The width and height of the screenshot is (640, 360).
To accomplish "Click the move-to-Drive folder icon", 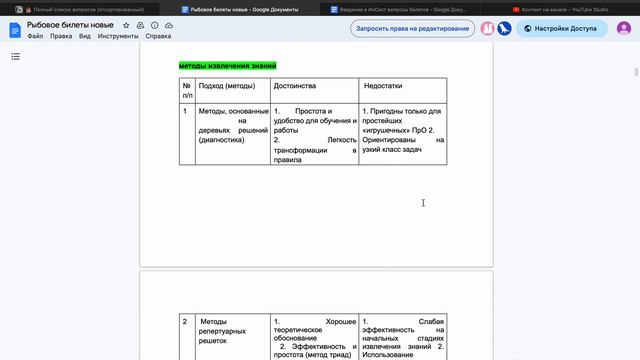I will coord(140,25).
